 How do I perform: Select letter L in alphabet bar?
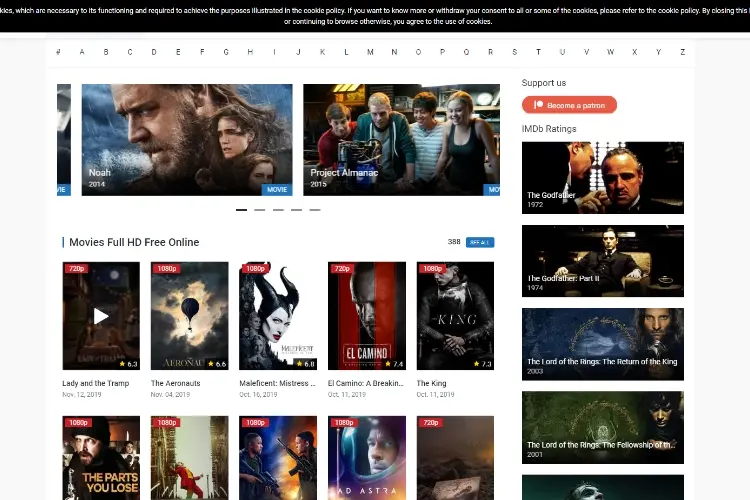[x=346, y=52]
